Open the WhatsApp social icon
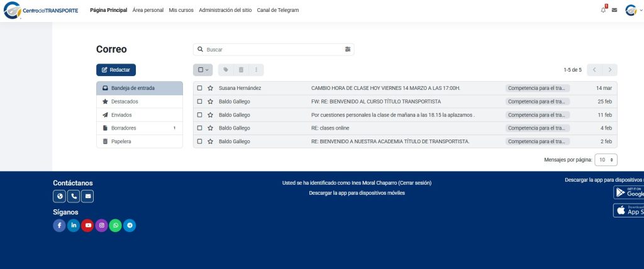 (x=116, y=226)
